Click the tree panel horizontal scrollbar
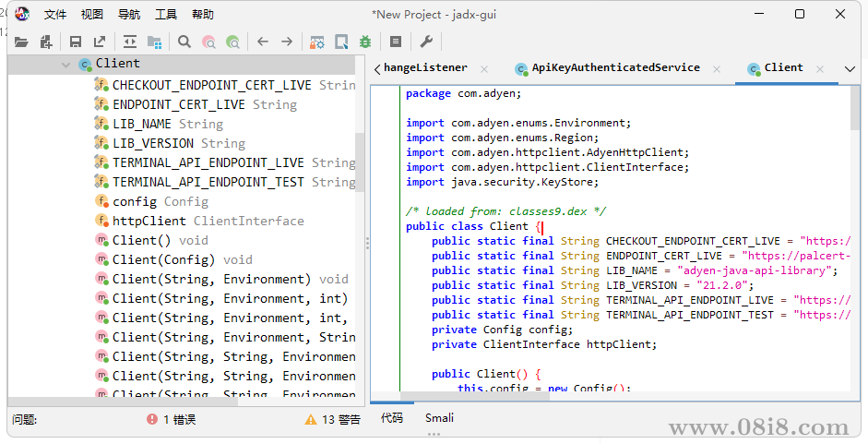 123,402
